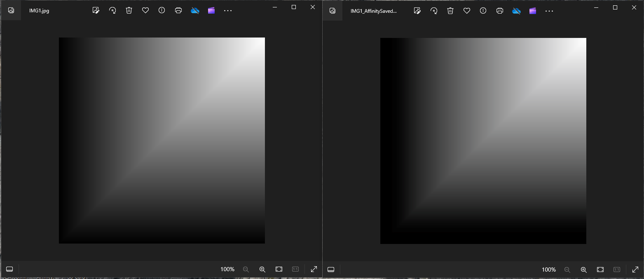644x279 pixels.
Task: Click the edit image icon in IMG1_AffinitySaved window
Action: click(417, 11)
